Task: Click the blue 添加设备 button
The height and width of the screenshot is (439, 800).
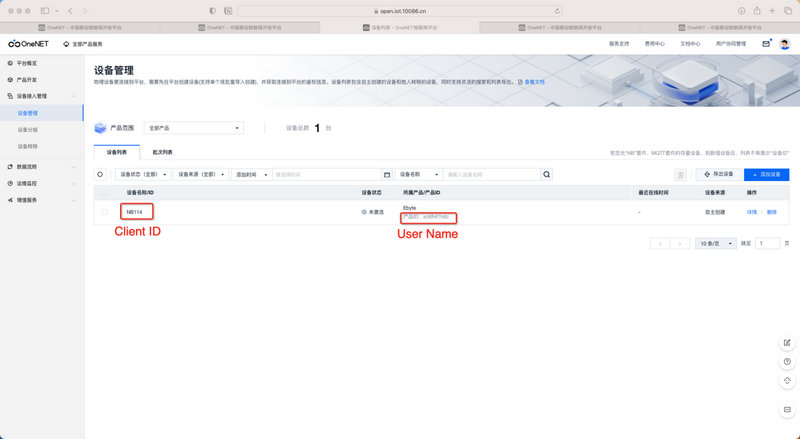Action: pyautogui.click(x=766, y=175)
